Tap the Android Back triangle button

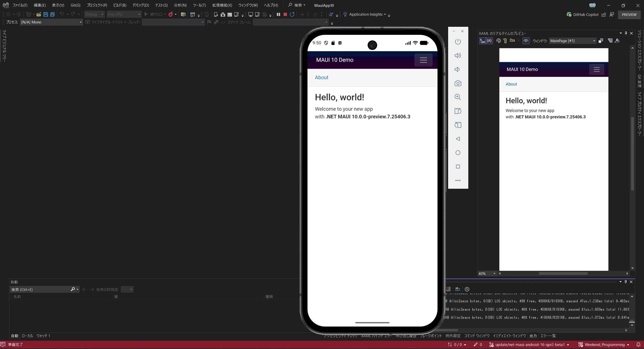[x=458, y=139]
